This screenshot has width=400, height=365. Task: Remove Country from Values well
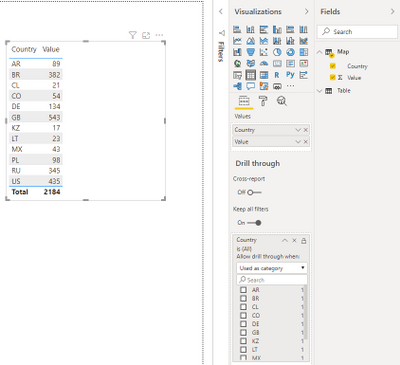click(306, 130)
